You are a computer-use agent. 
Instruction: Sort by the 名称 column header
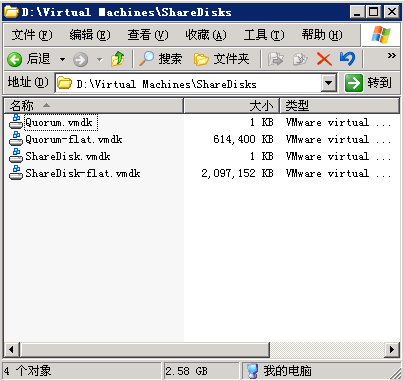click(x=94, y=106)
